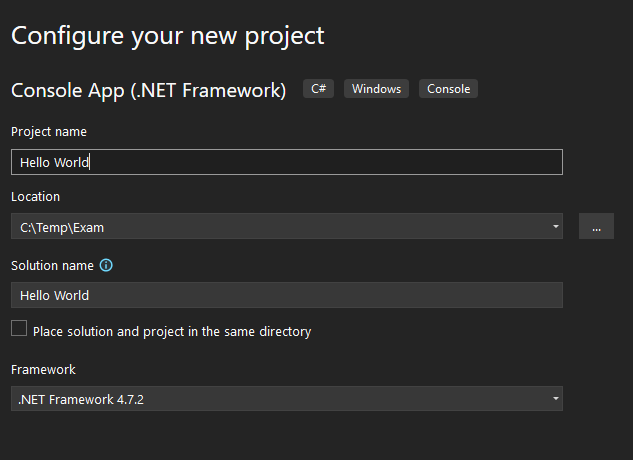Click the Solution name info icon

(x=106, y=266)
